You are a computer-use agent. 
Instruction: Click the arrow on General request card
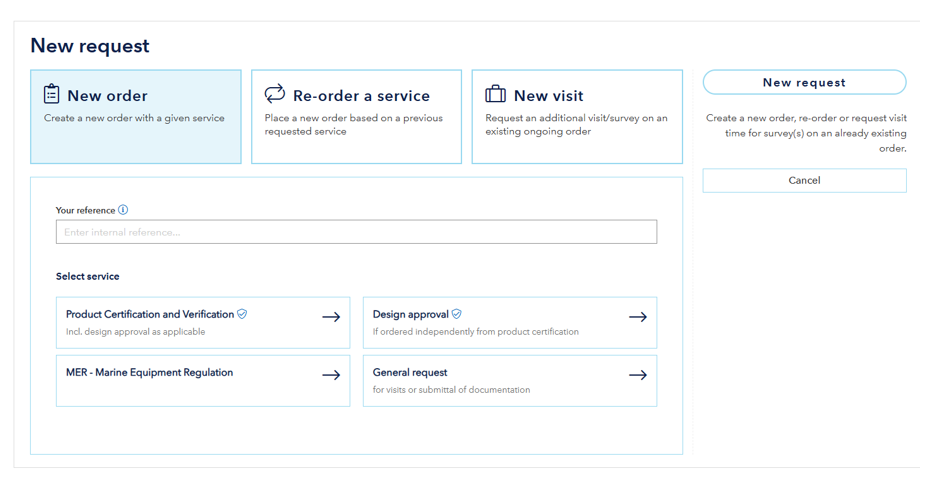pyautogui.click(x=637, y=375)
